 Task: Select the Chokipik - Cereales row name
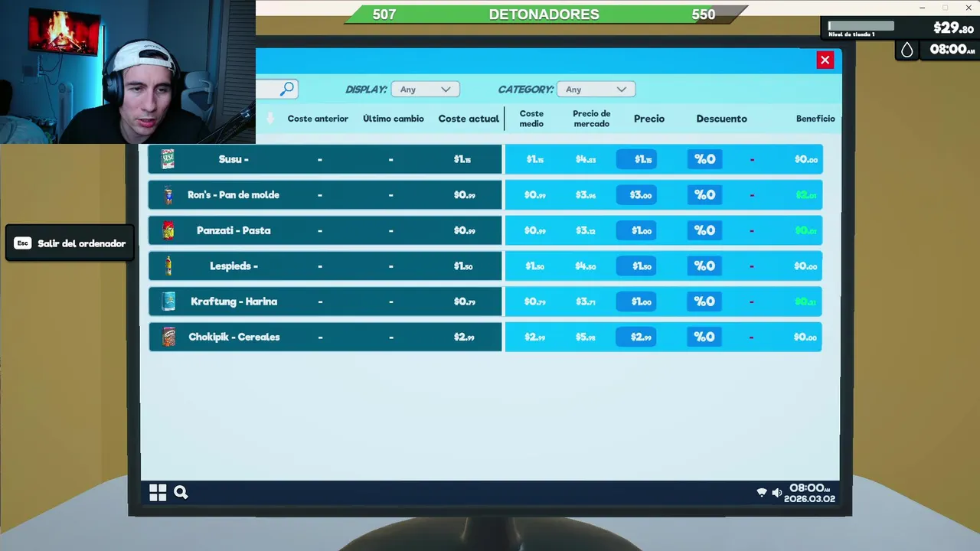click(234, 337)
